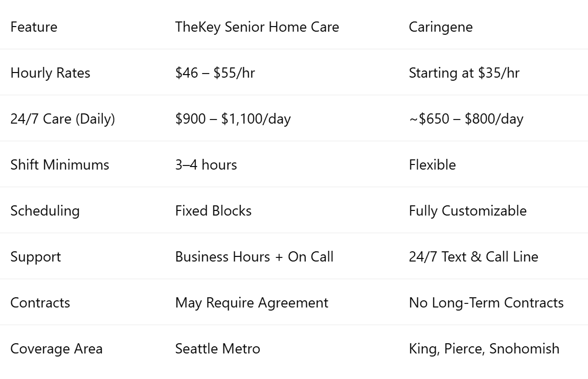This screenshot has width=588, height=379.
Task: Click the Caringene column header
Action: (441, 28)
